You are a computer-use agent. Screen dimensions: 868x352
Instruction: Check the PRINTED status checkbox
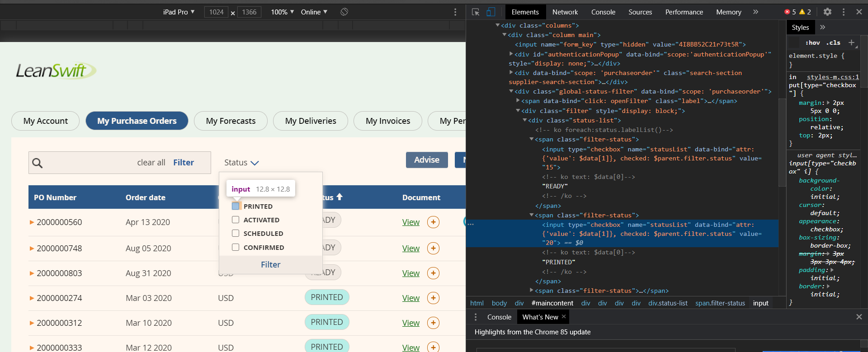click(236, 206)
